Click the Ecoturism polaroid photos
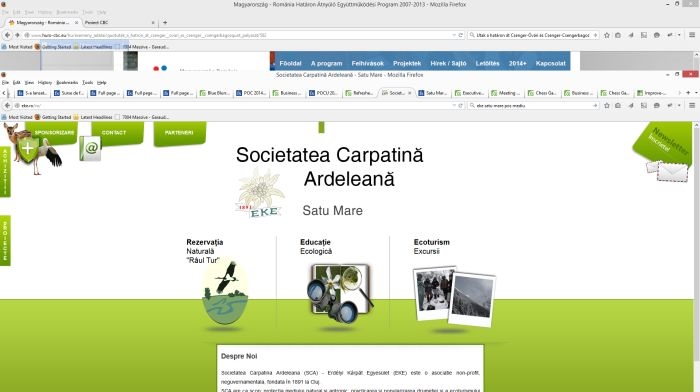This screenshot has height=392, width=700. coord(454,296)
